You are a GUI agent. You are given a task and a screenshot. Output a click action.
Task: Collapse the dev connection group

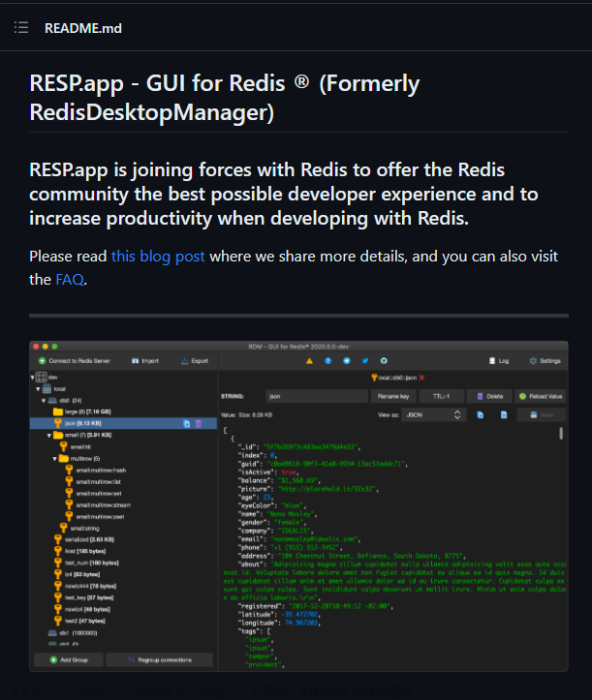click(33, 378)
